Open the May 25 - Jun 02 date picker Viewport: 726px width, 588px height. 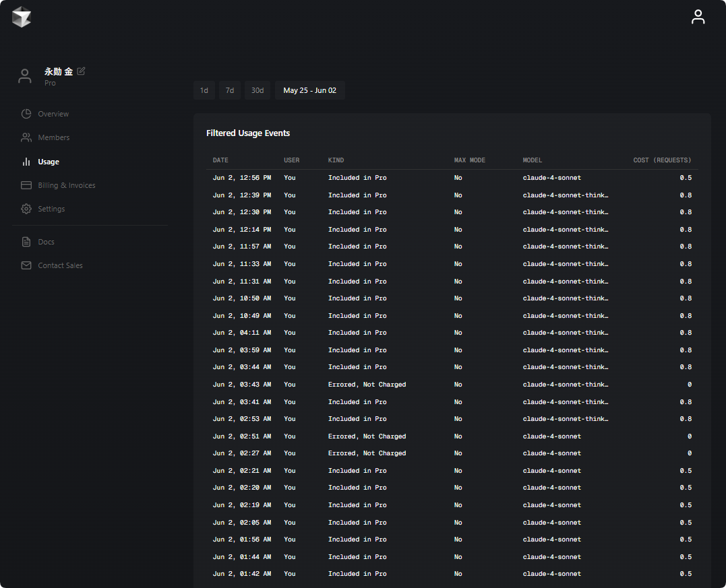point(310,90)
